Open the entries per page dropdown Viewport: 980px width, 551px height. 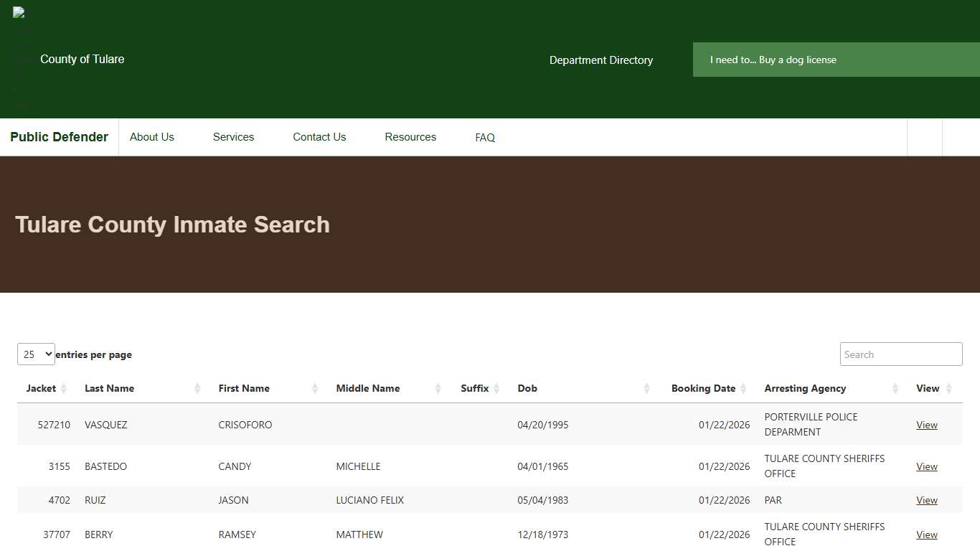36,354
